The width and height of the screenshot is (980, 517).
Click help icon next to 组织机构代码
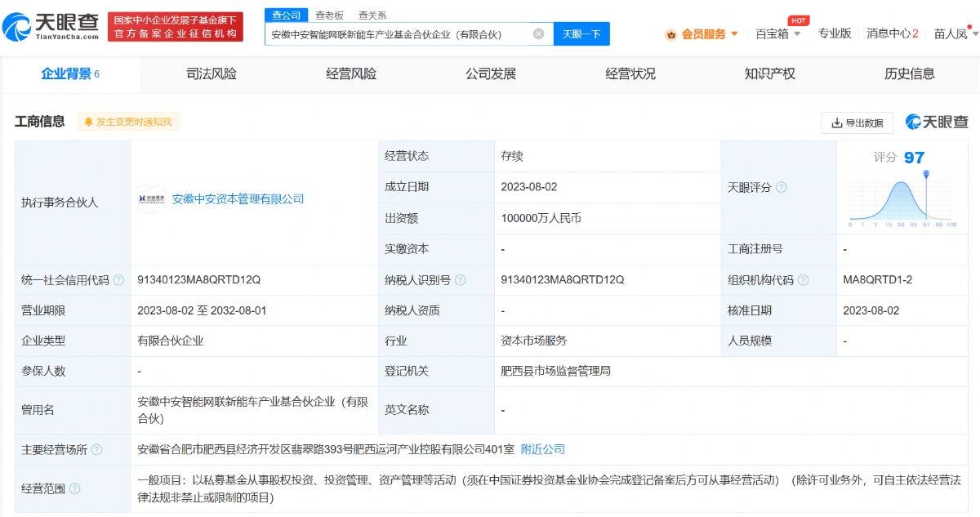point(804,280)
